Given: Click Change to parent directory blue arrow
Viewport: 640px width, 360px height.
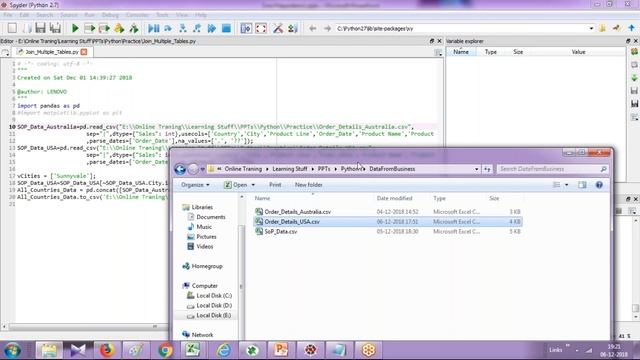Looking at the screenshot, I should point(631,28).
